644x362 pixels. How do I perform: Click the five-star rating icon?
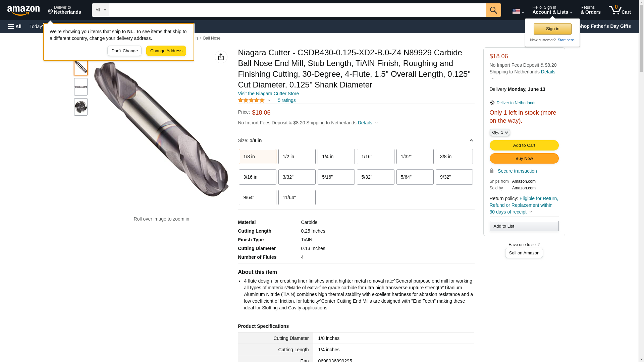tap(251, 100)
